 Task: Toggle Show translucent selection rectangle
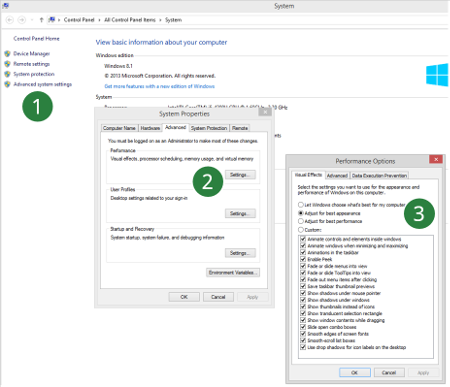point(303,313)
